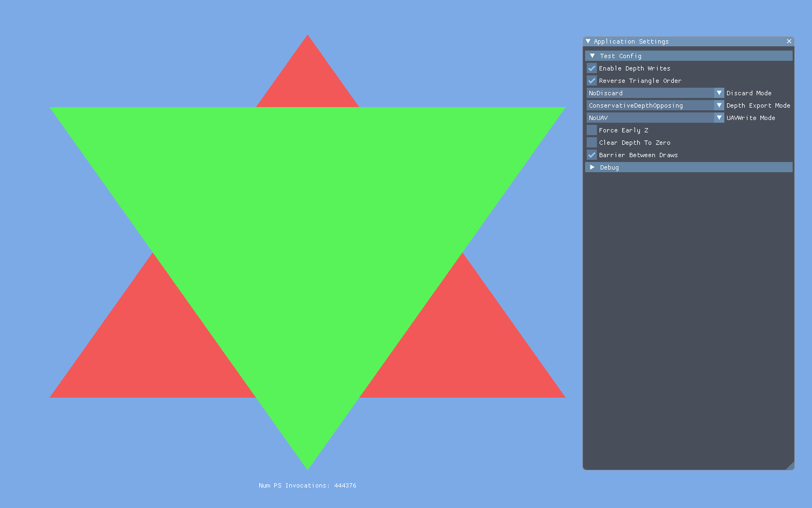Click the Barrier Between Draws label
The width and height of the screenshot is (812, 508).
pyautogui.click(x=638, y=155)
